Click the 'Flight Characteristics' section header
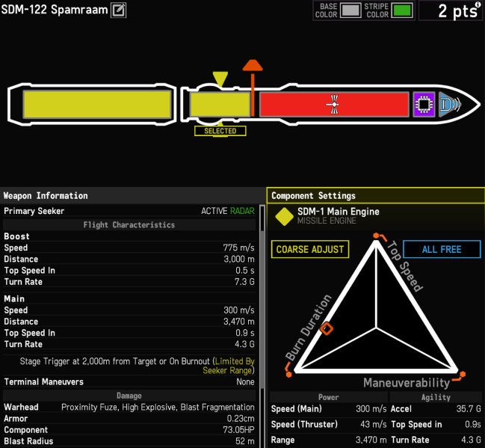 tap(129, 225)
